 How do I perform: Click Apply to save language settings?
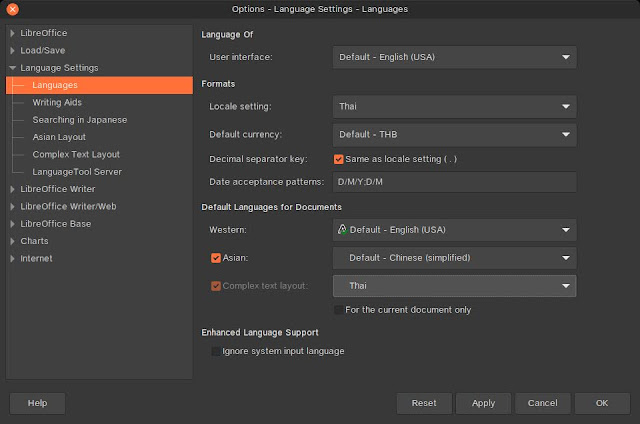[x=483, y=403]
